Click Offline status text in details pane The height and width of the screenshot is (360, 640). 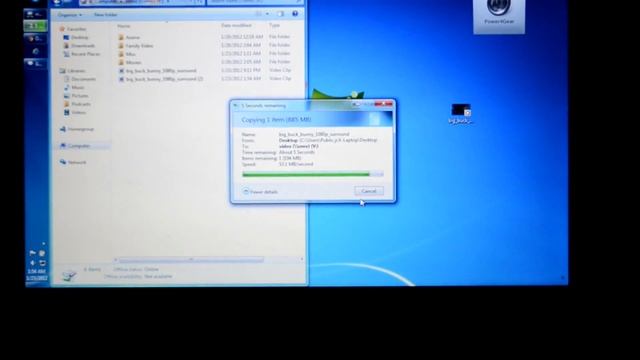(136, 269)
